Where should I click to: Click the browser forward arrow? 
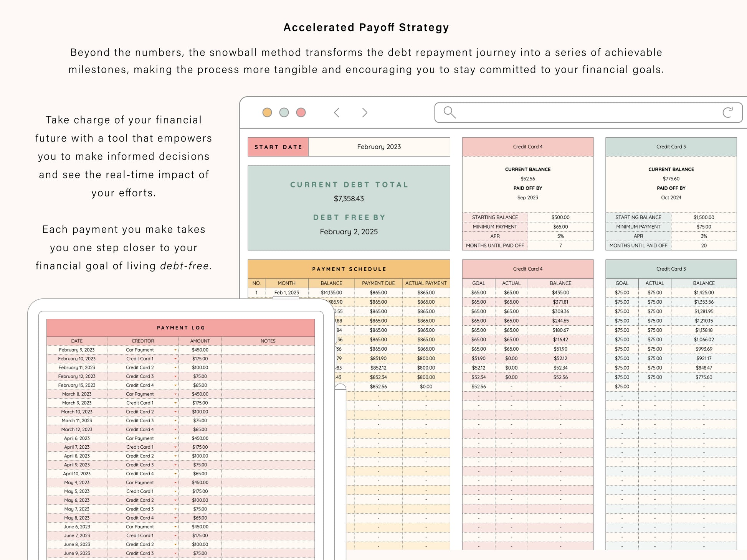click(364, 112)
